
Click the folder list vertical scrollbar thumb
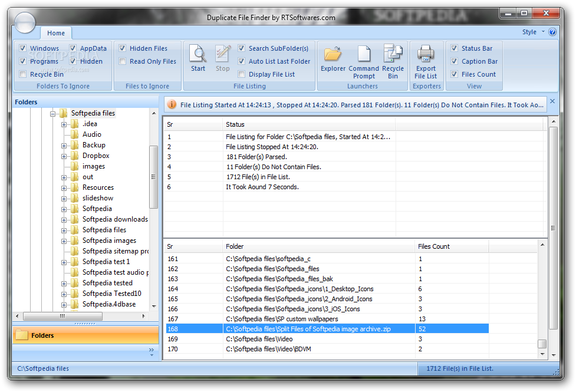pos(542,344)
